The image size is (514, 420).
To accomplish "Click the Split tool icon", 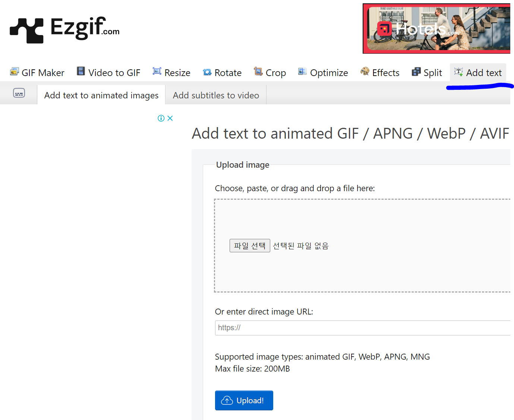I will coord(416,72).
